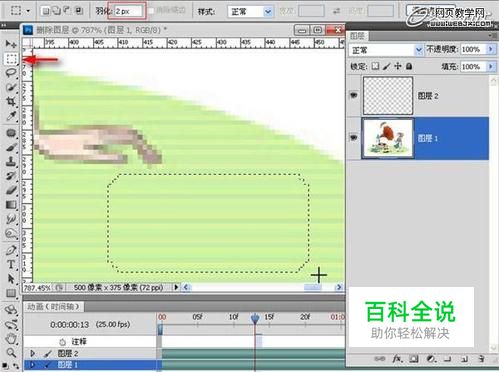This screenshot has width=499, height=372.
Task: Click link layers icon in Layers panel
Action: (x=380, y=359)
